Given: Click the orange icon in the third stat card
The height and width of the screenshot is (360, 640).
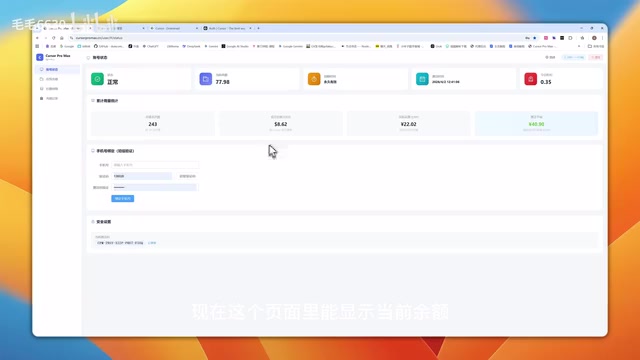Looking at the screenshot, I should 314,79.
